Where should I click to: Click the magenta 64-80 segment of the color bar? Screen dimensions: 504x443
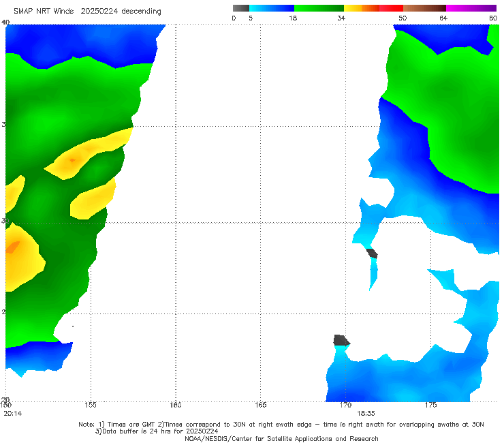pos(471,8)
